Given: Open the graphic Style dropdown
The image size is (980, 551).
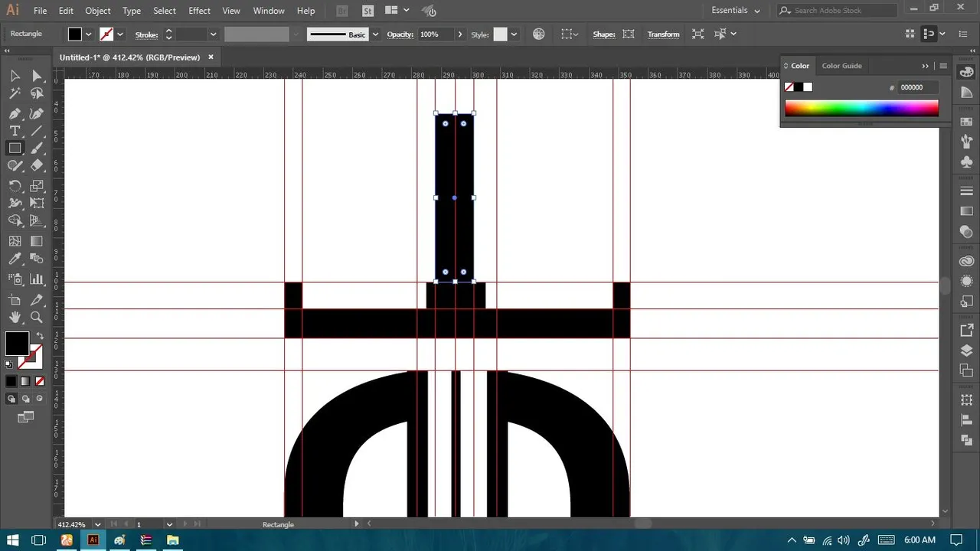Looking at the screenshot, I should point(514,34).
